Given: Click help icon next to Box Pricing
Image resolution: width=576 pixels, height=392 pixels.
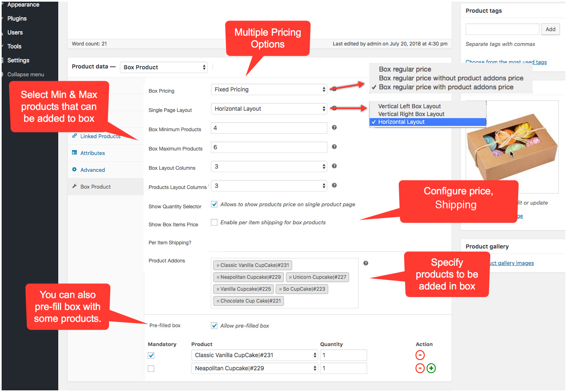Looking at the screenshot, I should (334, 89).
